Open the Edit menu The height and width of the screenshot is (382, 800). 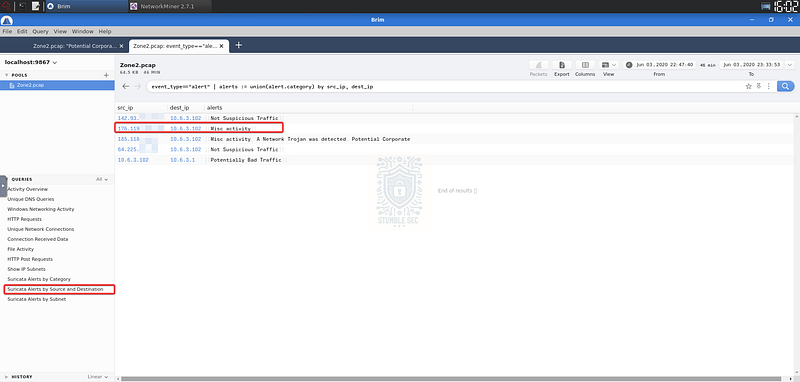coord(22,31)
